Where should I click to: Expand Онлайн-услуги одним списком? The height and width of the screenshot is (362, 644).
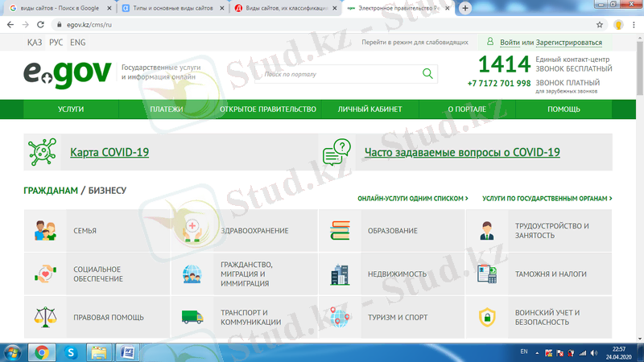[412, 198]
